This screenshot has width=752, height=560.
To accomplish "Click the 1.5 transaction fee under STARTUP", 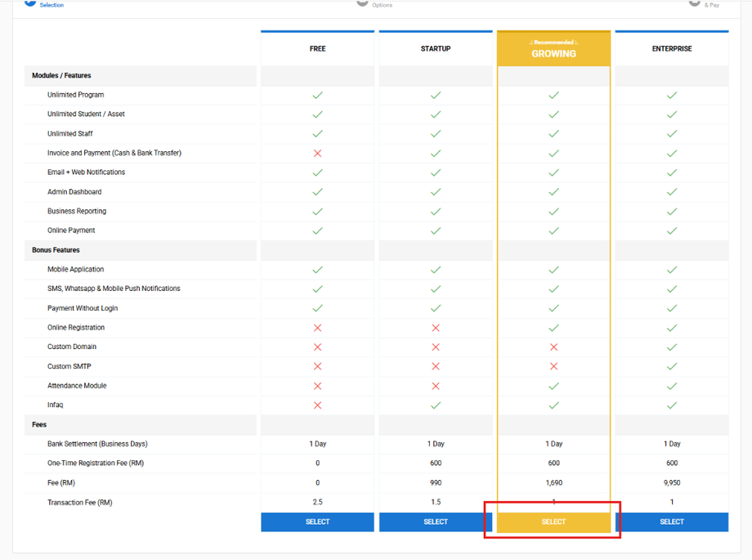I will (x=436, y=502).
